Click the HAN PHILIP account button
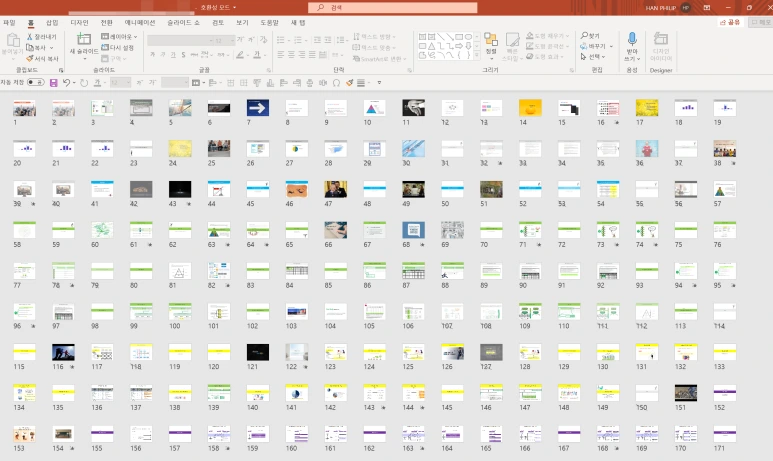Image resolution: width=773 pixels, height=461 pixels. pyautogui.click(x=668, y=8)
